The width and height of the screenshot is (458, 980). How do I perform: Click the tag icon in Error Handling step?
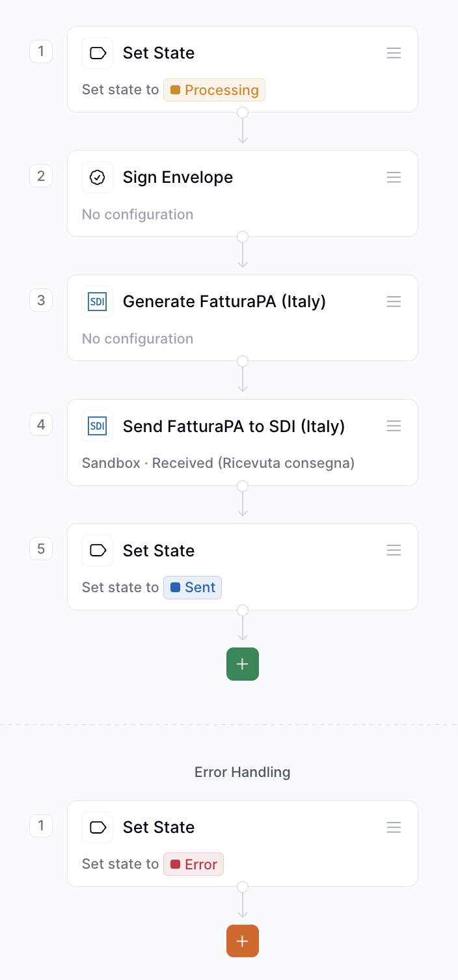[x=97, y=827]
